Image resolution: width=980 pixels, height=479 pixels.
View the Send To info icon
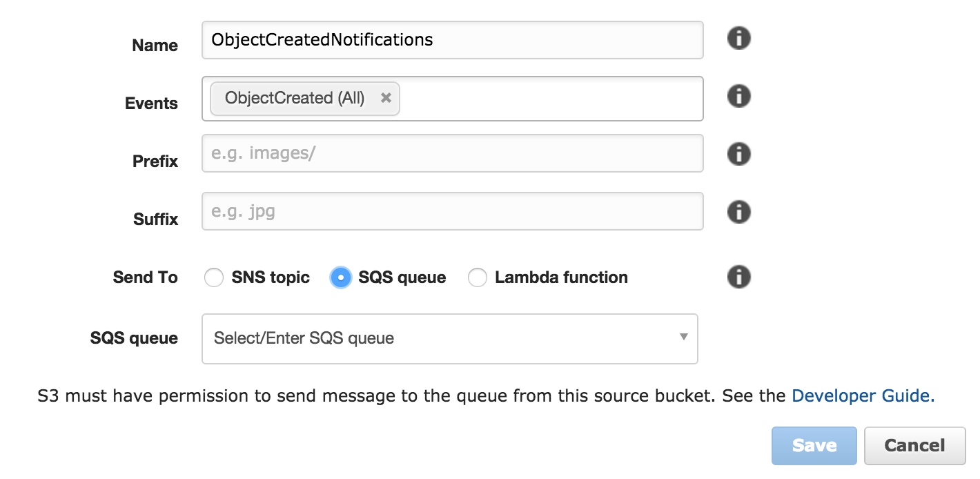tap(738, 277)
